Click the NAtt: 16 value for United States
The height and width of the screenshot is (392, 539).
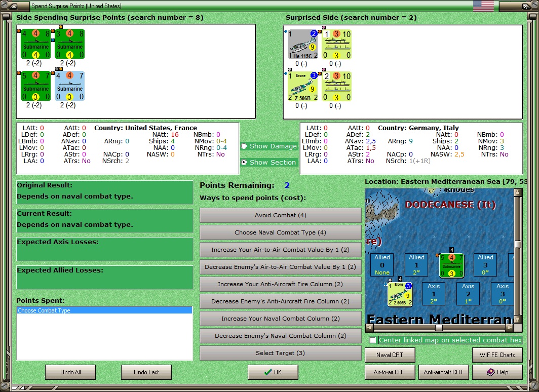click(x=175, y=134)
